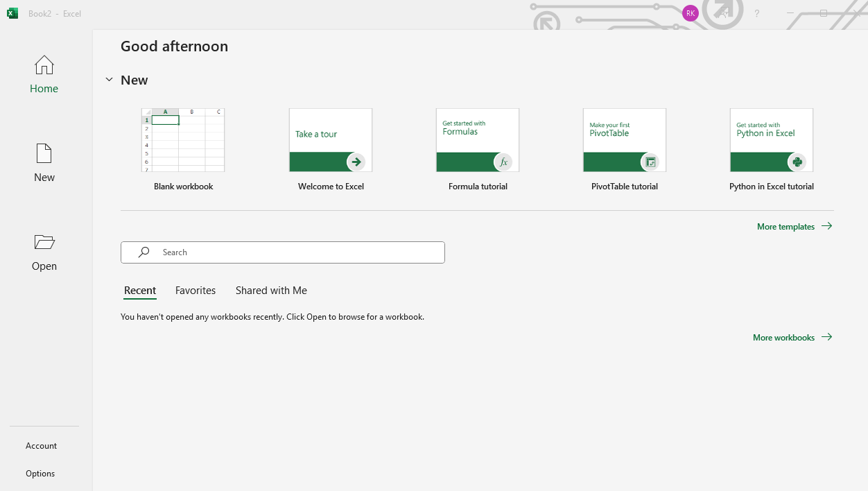Open the Home section in the sidebar
The image size is (868, 491).
point(44,74)
